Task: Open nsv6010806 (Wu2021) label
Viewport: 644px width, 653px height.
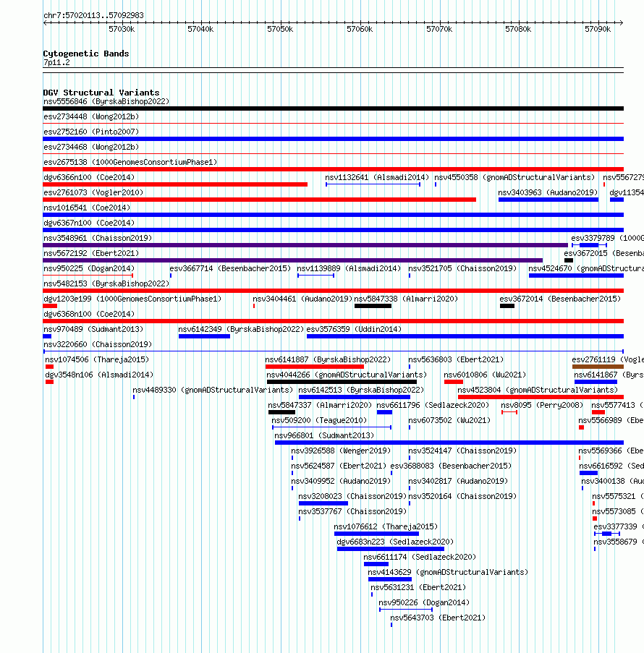Action: tap(486, 375)
